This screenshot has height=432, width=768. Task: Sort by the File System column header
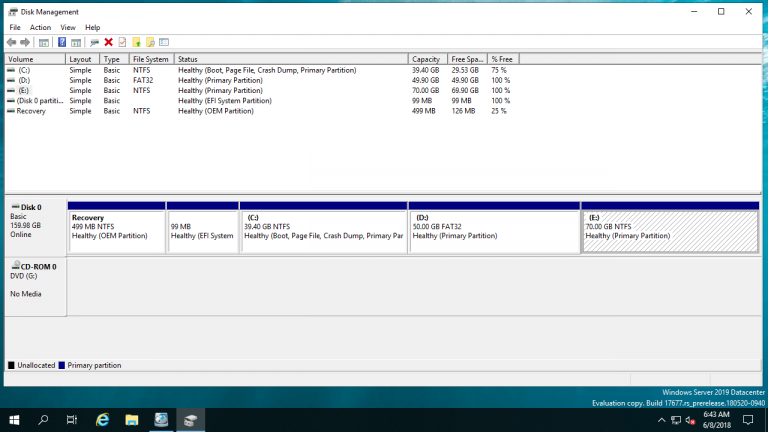point(151,59)
